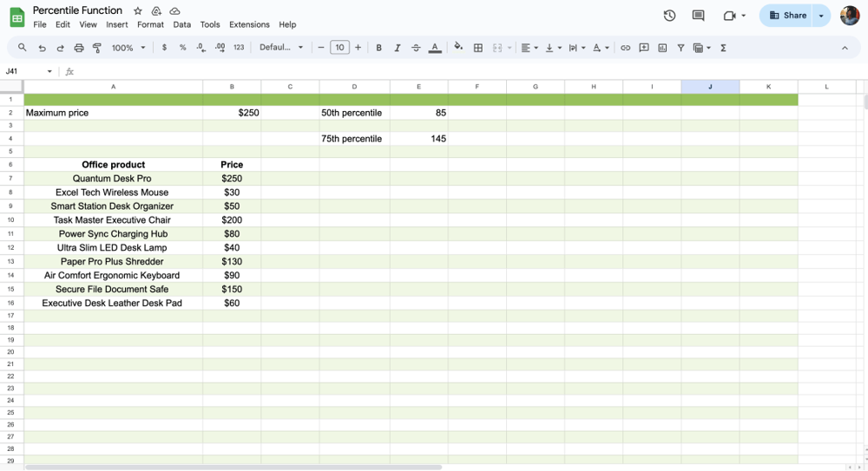Open the 100% zoom dropdown
Image resolution: width=868 pixels, height=471 pixels.
[x=128, y=48]
